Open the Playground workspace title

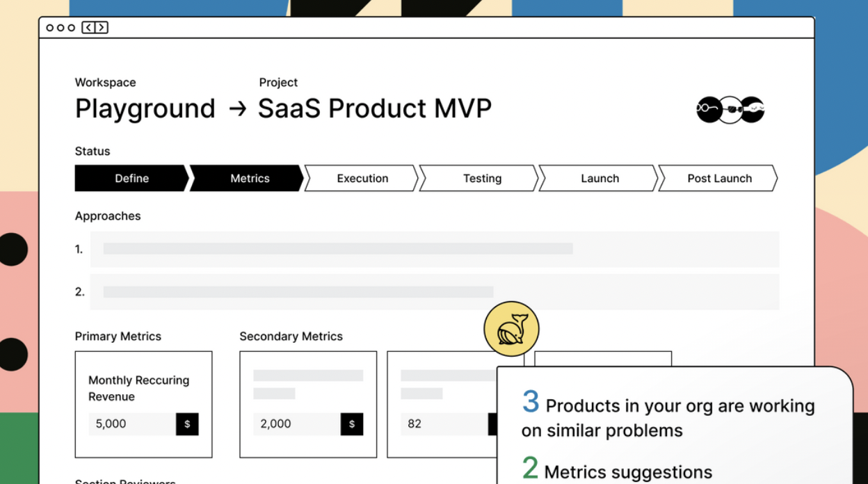[145, 109]
